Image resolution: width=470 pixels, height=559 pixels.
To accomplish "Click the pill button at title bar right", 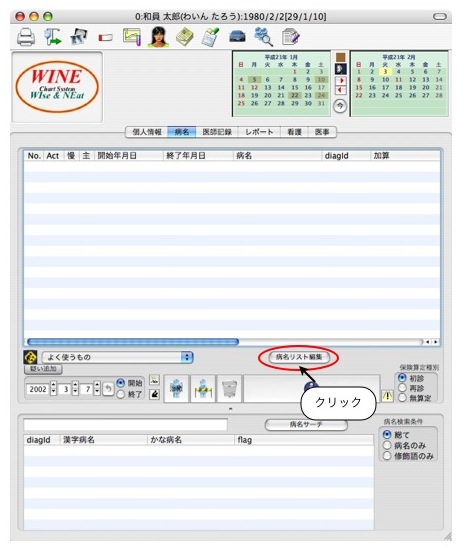I will click(x=439, y=16).
